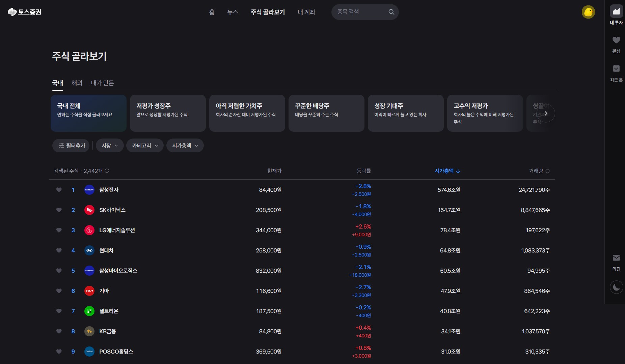Click refresh icon next to 2,442개
Screen dimensions: 625x364
click(107, 171)
